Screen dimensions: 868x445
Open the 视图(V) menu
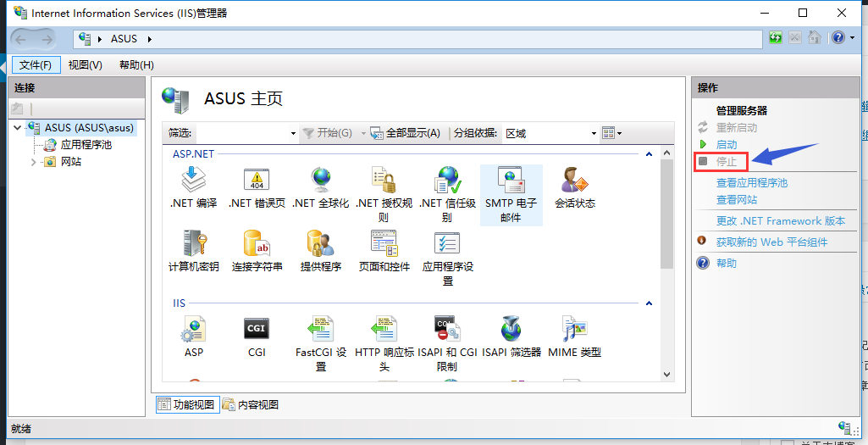click(86, 64)
